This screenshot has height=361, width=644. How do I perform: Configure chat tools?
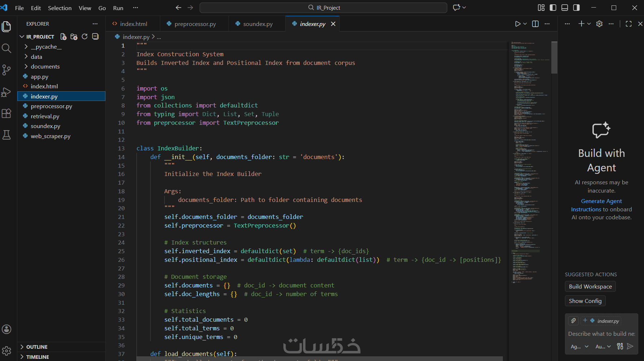[620, 346]
